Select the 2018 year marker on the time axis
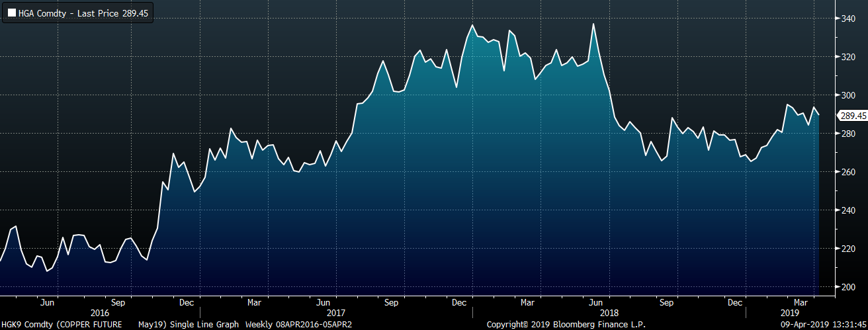 coord(607,312)
